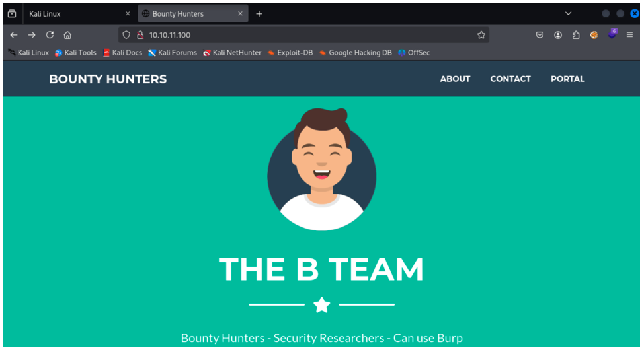The height and width of the screenshot is (352, 644).
Task: Click the tracking protection shield icon
Action: pyautogui.click(x=126, y=35)
